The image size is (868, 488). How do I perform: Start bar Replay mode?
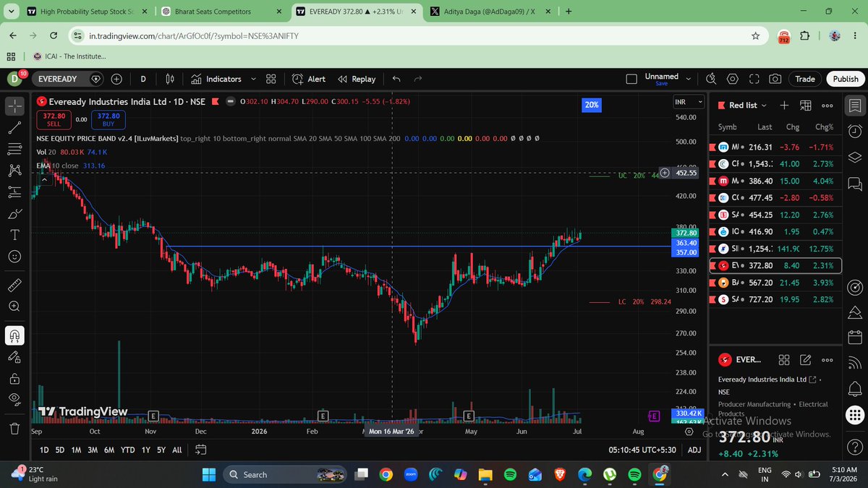(x=357, y=79)
